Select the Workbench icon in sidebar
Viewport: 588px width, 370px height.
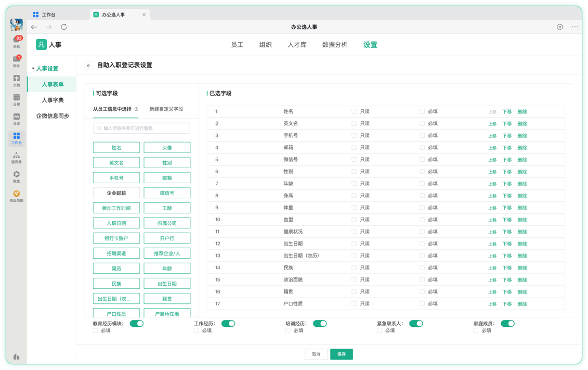coord(17,138)
